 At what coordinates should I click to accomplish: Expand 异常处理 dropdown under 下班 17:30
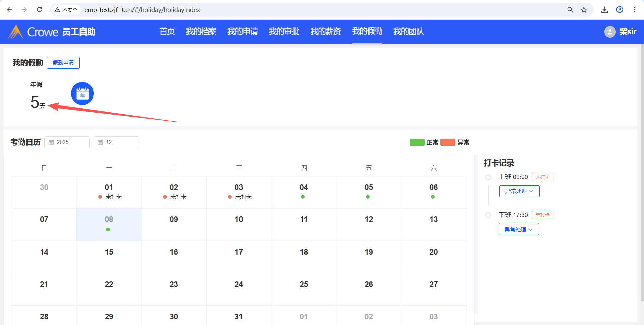coord(519,230)
